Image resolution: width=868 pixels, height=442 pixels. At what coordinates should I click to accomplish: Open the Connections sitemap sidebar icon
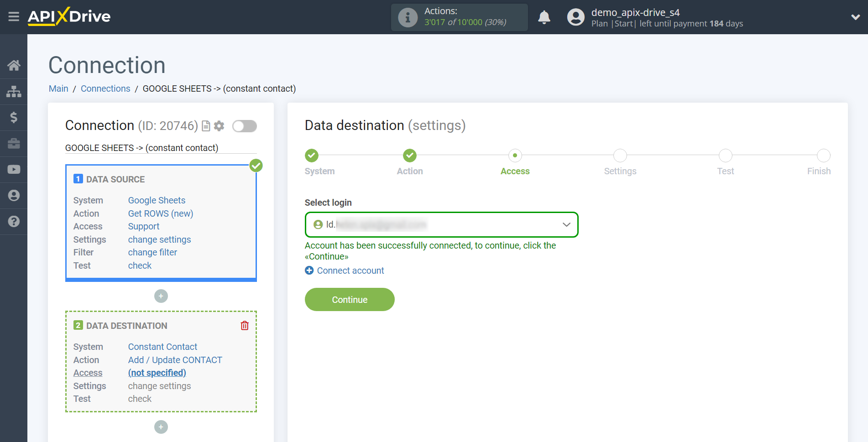14,91
